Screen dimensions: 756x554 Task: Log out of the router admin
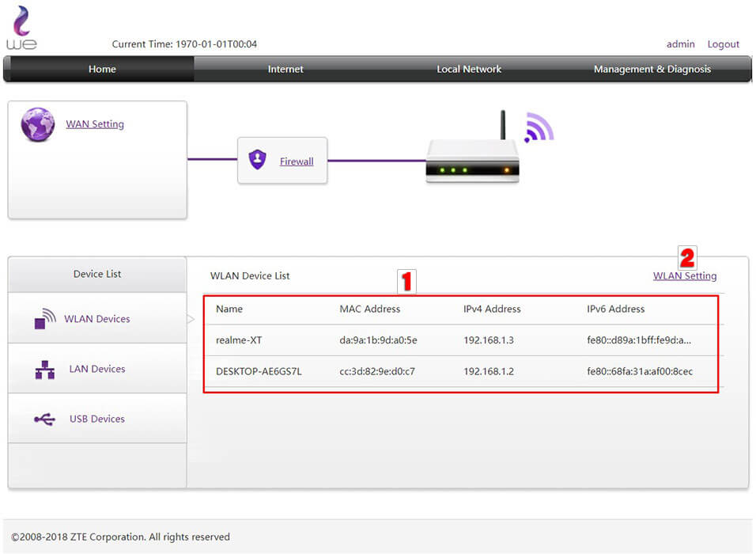click(724, 44)
